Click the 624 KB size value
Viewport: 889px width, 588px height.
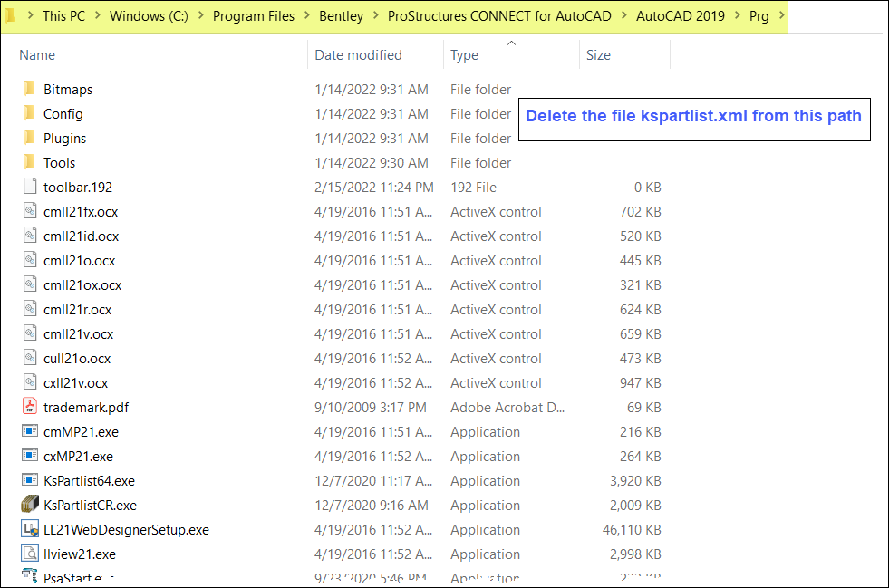[x=641, y=310]
